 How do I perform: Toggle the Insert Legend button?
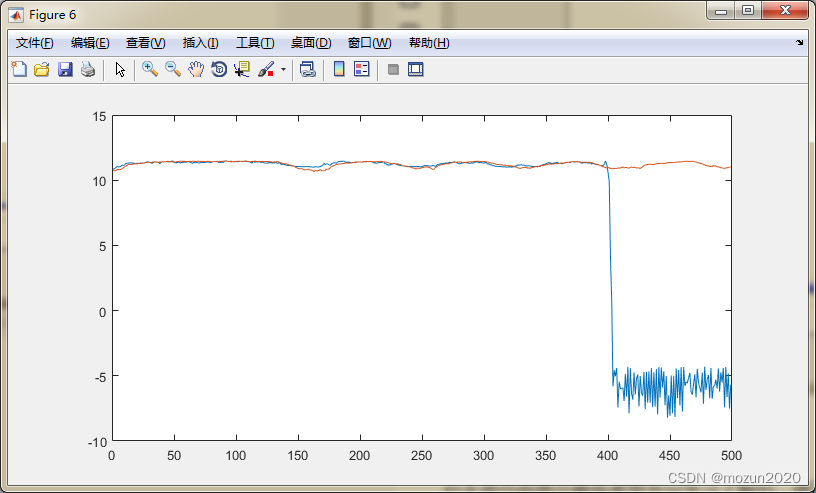(362, 69)
